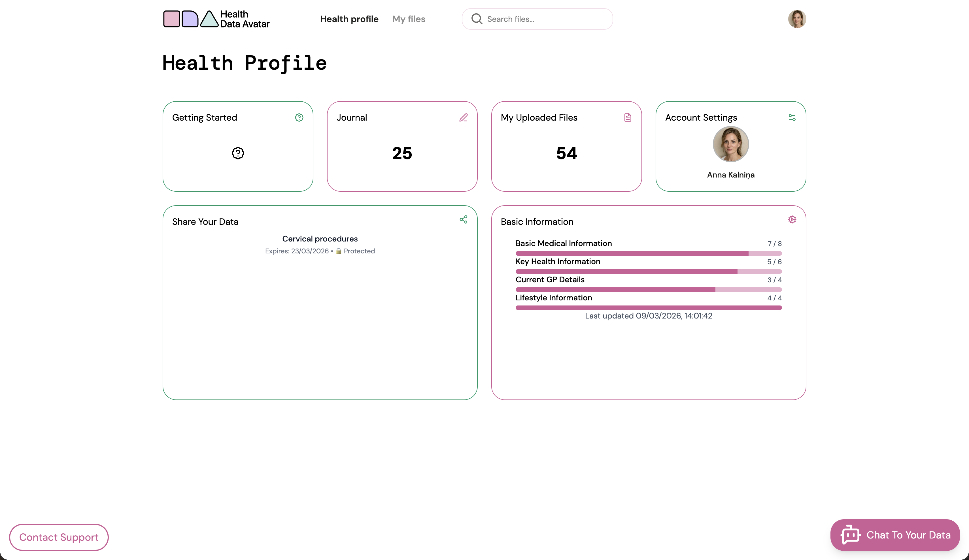The width and height of the screenshot is (969, 560).
Task: Select the Cervical procedures share entry
Action: pyautogui.click(x=320, y=239)
